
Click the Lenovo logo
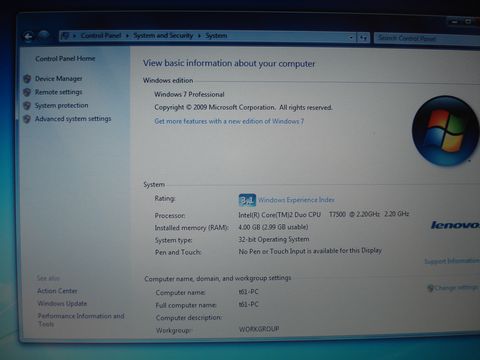455,225
